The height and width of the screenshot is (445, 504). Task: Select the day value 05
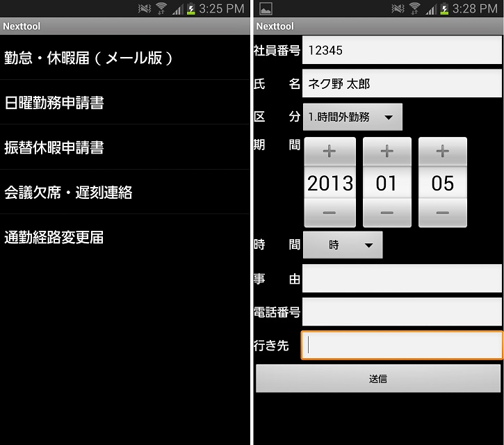[x=443, y=183]
